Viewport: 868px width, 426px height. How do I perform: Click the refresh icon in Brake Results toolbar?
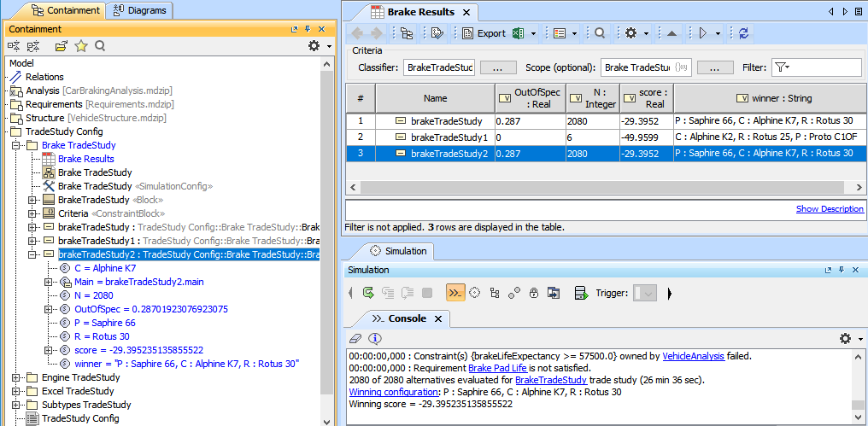pyautogui.click(x=743, y=33)
